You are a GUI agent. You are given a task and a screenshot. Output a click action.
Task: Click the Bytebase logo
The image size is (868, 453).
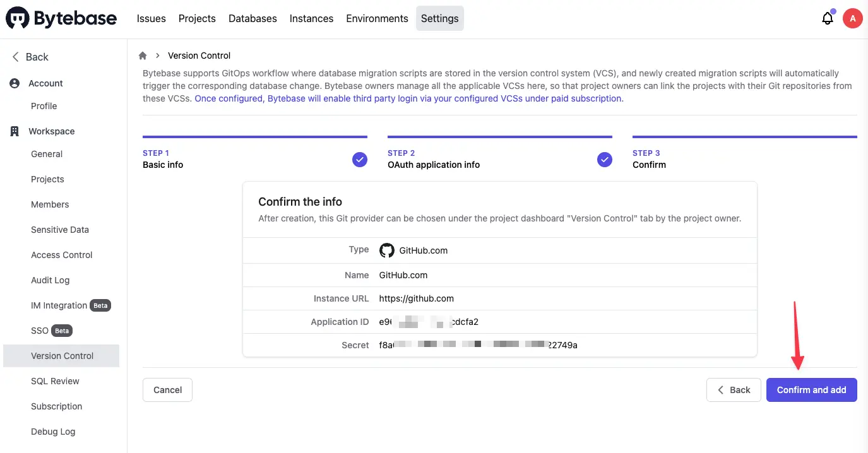[60, 18]
